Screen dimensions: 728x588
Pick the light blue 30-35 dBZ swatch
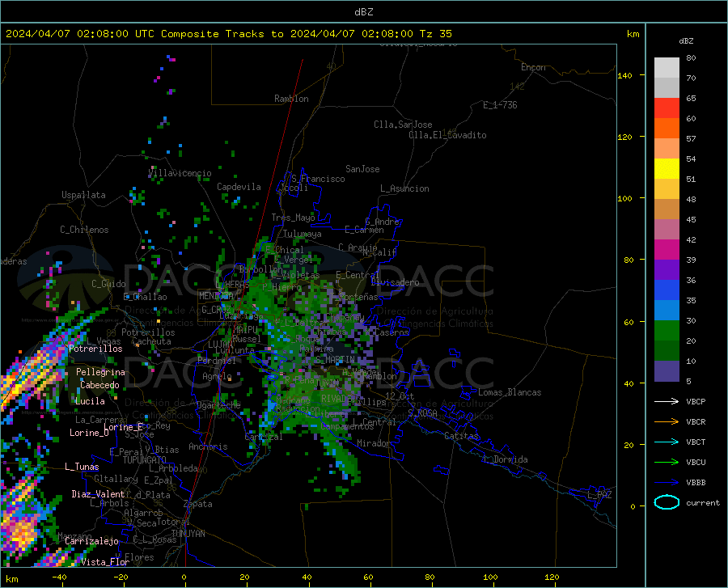pos(667,311)
